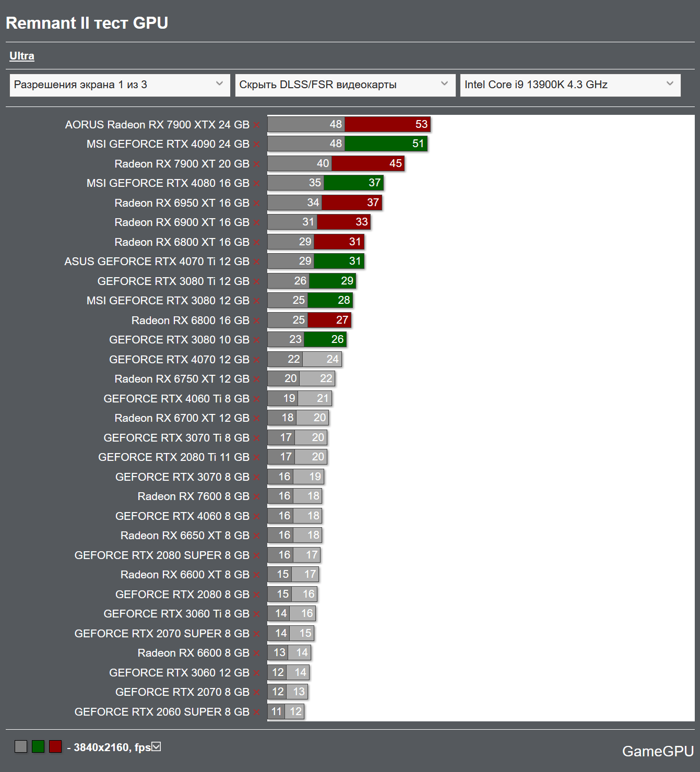The height and width of the screenshot is (772, 700).
Task: Click the 51 fps value for MSI RTX 4090
Action: point(418,144)
